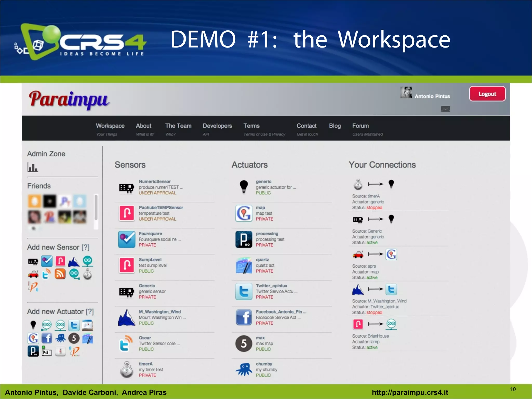This screenshot has height=399, width=532.
Task: Open the first friend avatar thumbnail
Action: [x=34, y=201]
